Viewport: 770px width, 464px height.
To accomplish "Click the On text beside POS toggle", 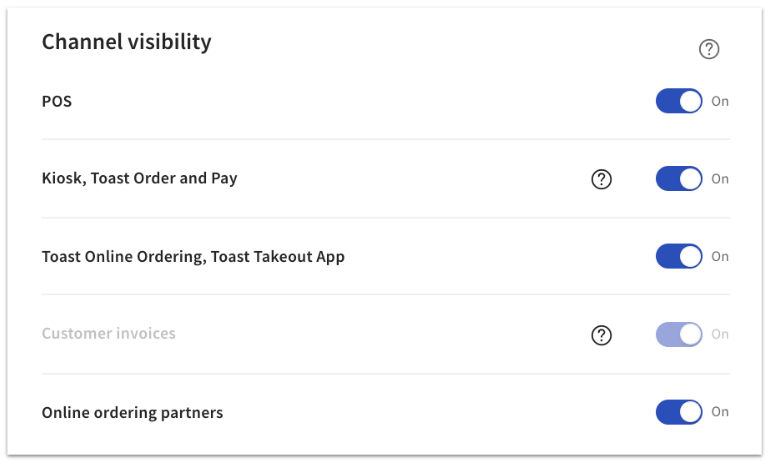I will [x=720, y=101].
